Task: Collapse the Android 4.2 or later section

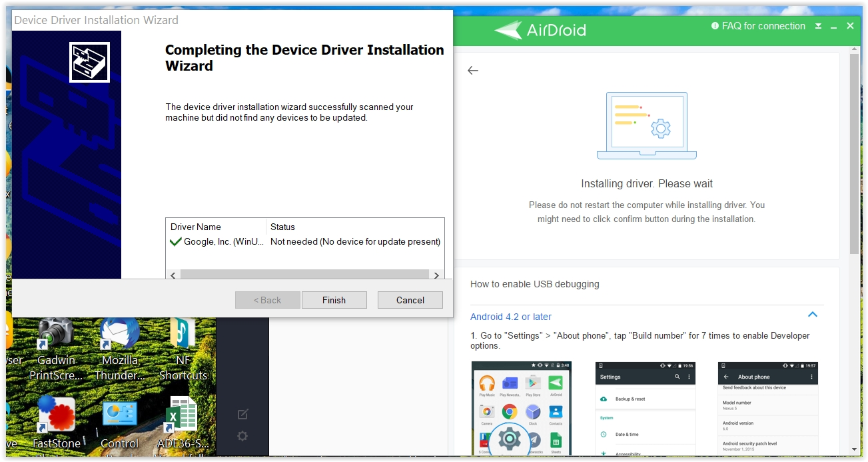Action: point(812,315)
